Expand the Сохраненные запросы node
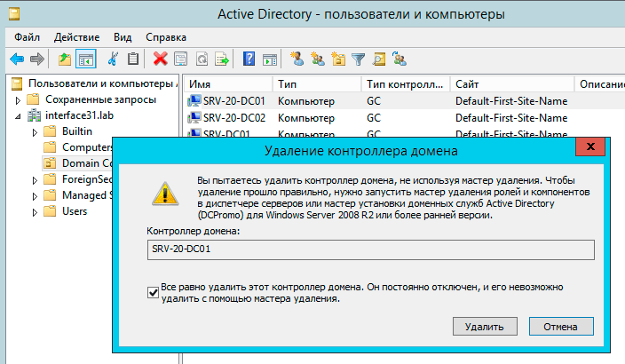Screen dimensions: 625x364 tap(18, 99)
